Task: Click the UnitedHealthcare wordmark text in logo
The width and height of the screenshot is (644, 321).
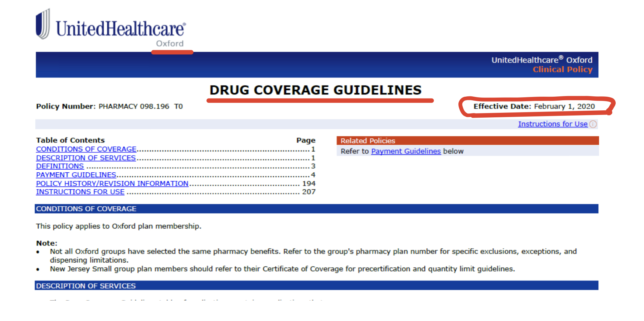Action: (x=120, y=29)
